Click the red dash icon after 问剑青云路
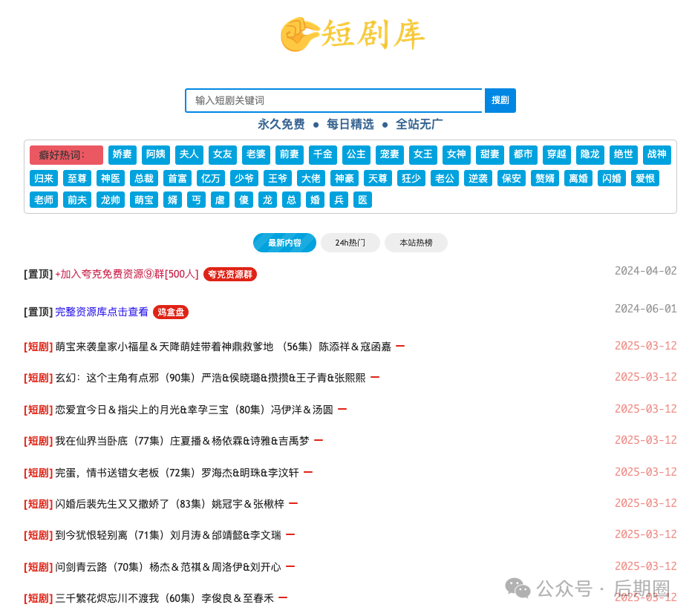This screenshot has height=616, width=692. coord(290,566)
